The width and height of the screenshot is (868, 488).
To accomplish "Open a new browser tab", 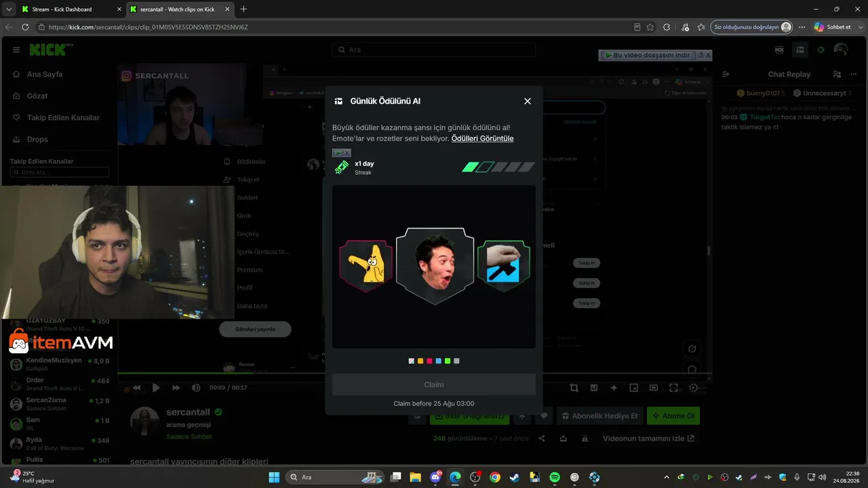I will (243, 9).
